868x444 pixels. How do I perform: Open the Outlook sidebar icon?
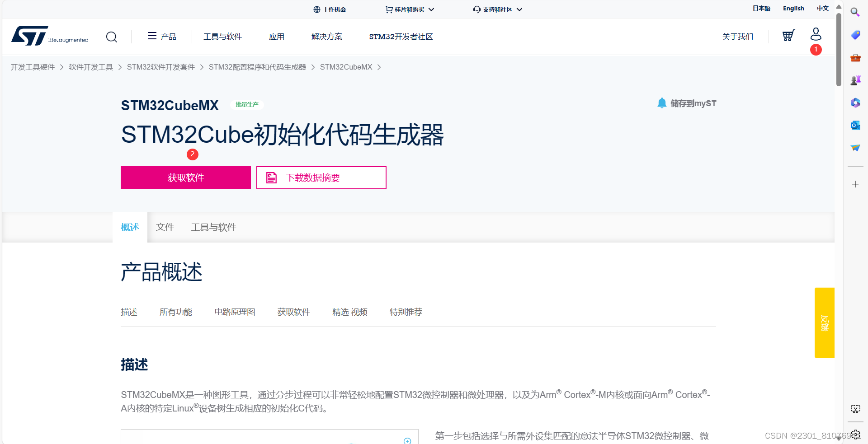(x=855, y=125)
